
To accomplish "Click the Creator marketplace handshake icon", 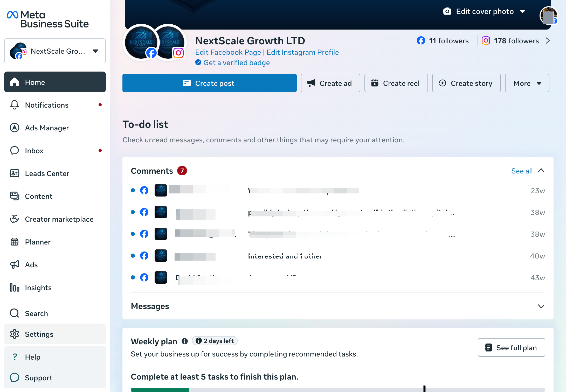I will click(15, 219).
